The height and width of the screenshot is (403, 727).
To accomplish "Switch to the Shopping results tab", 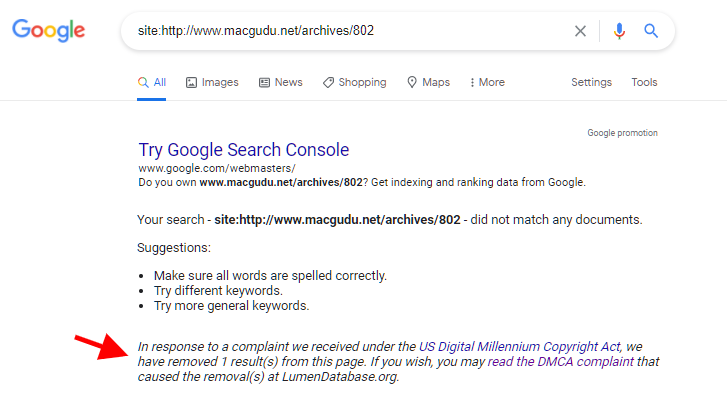I will pos(355,83).
